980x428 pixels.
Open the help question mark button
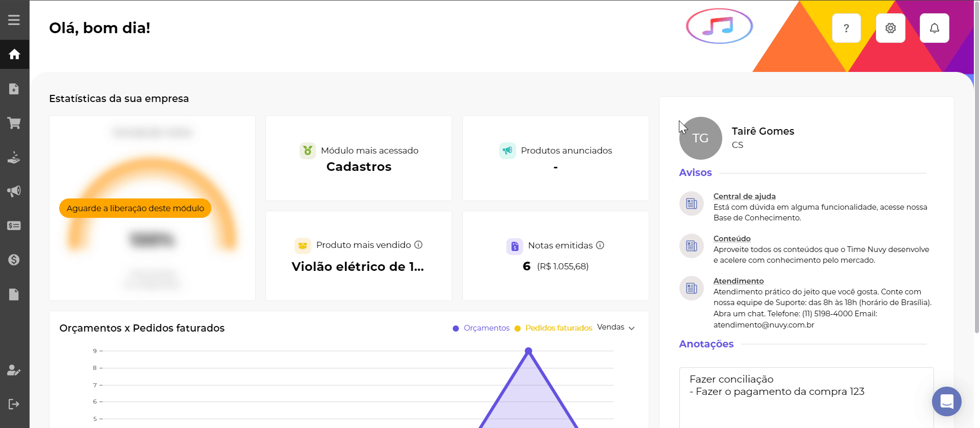click(846, 28)
